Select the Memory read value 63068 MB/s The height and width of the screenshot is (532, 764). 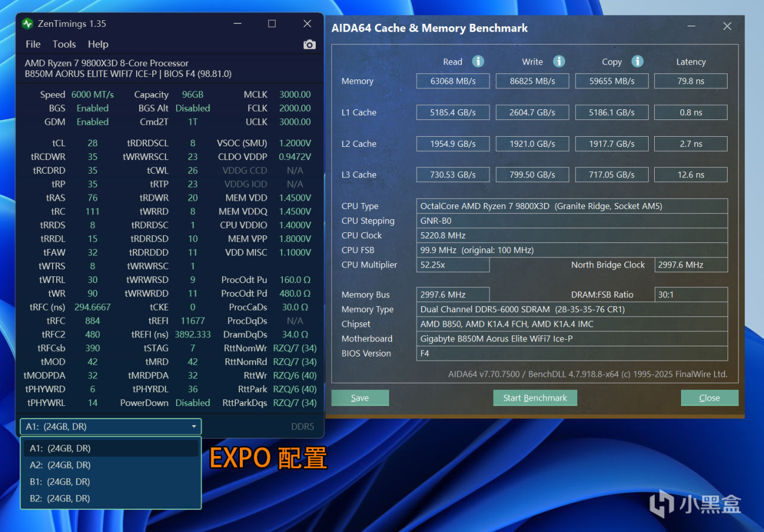coord(453,81)
